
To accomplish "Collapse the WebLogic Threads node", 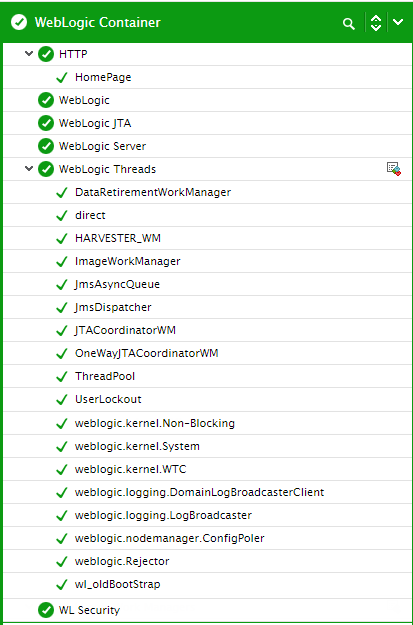I will [29, 169].
